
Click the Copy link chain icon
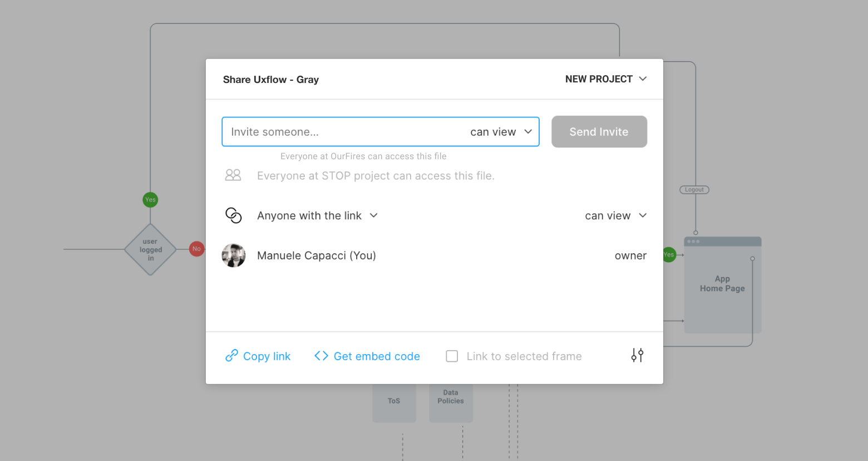click(x=231, y=356)
